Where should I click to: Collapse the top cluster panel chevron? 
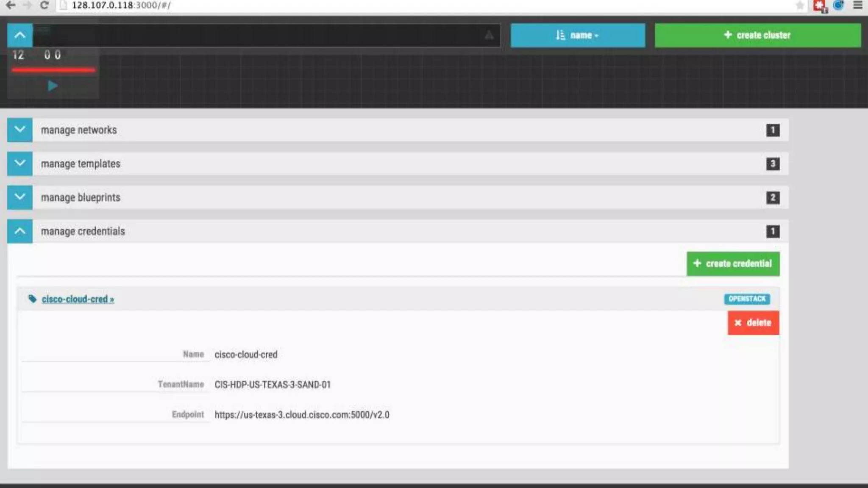click(x=20, y=35)
